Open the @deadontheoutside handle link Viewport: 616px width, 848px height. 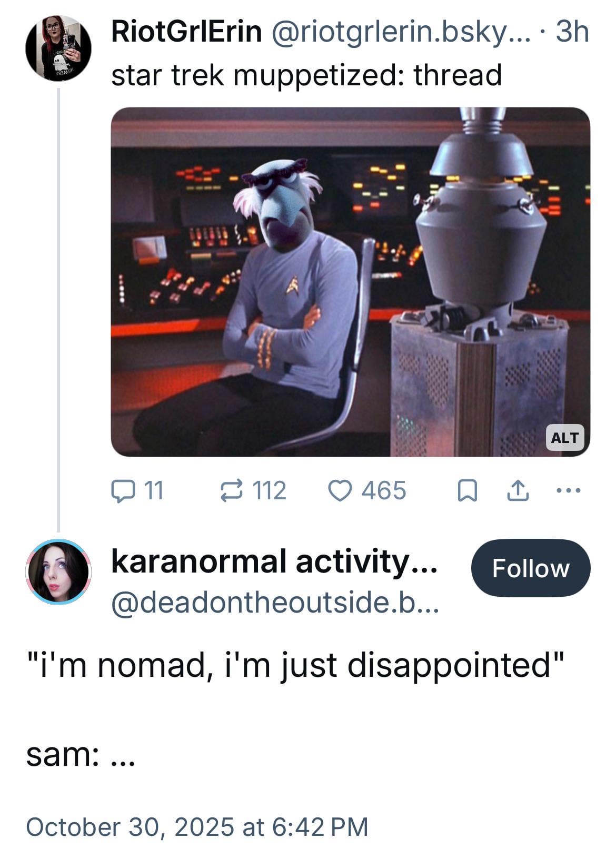coord(274,602)
